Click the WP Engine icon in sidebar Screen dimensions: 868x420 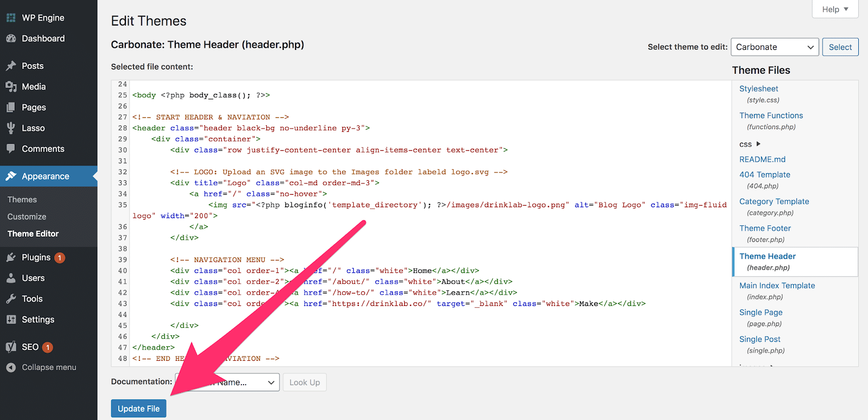(11, 18)
